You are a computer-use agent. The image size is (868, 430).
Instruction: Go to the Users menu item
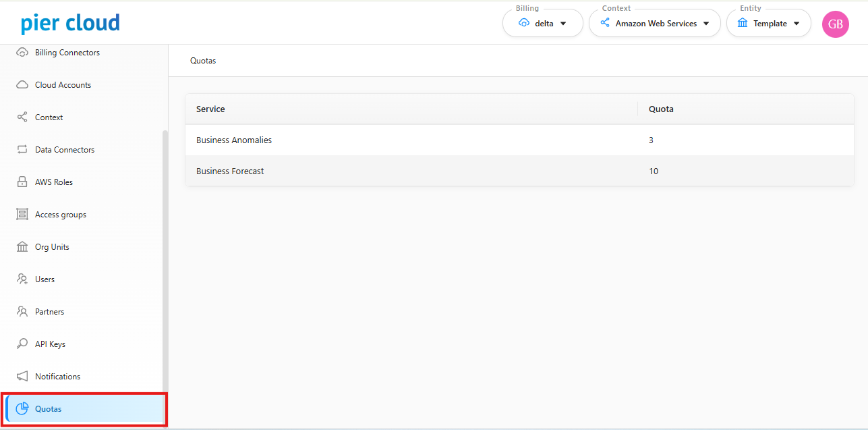pyautogui.click(x=45, y=279)
